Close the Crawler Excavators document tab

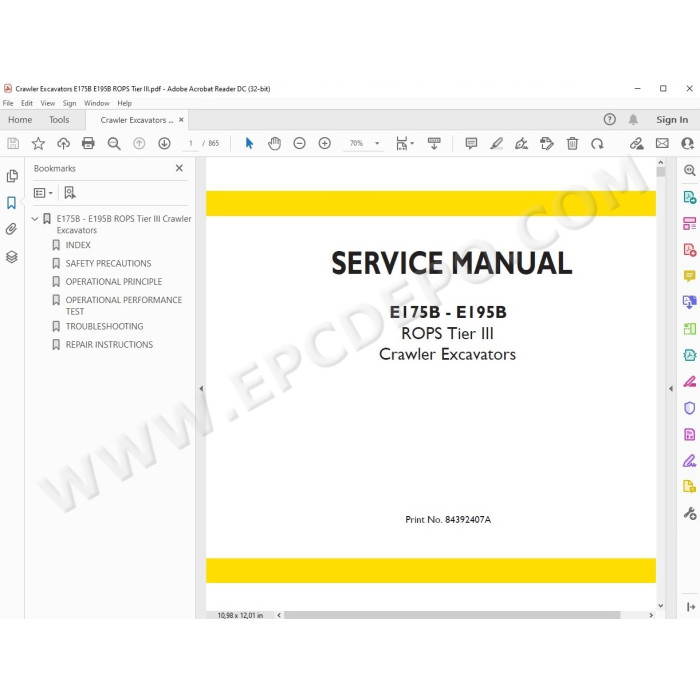181,120
